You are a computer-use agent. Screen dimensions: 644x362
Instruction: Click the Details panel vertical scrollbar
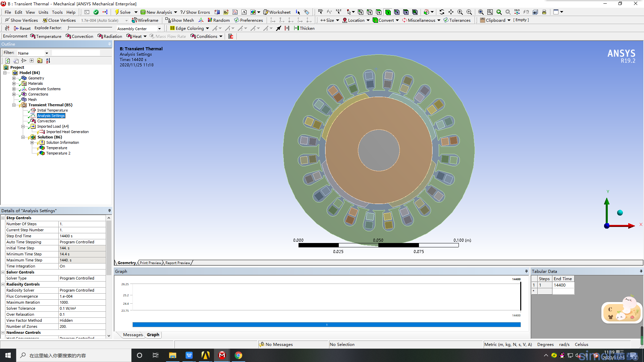pyautogui.click(x=109, y=248)
